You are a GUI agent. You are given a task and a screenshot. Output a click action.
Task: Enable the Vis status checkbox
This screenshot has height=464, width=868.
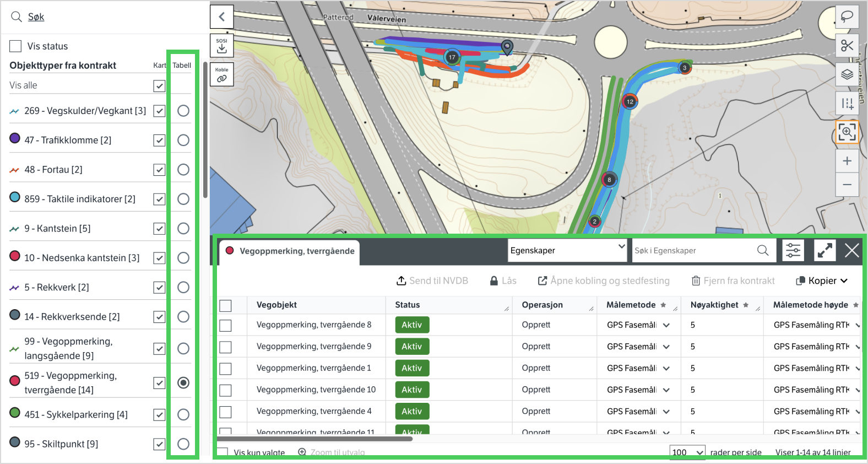16,46
